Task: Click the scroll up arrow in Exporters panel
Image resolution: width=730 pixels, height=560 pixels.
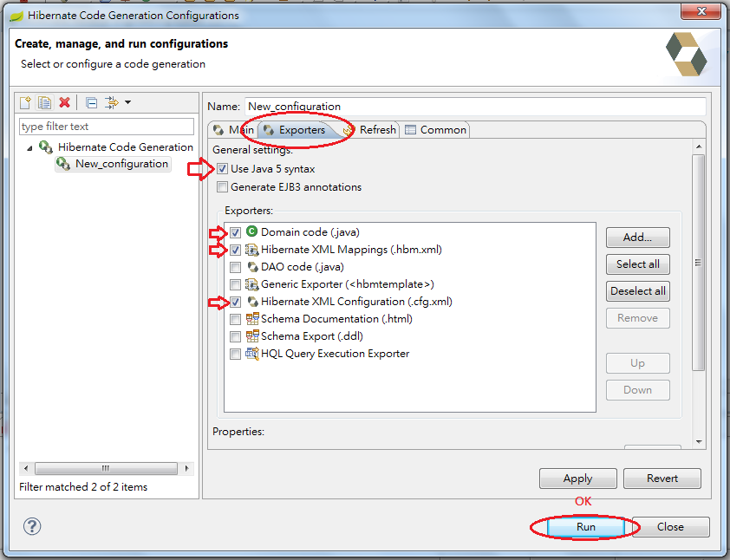Action: coord(698,147)
